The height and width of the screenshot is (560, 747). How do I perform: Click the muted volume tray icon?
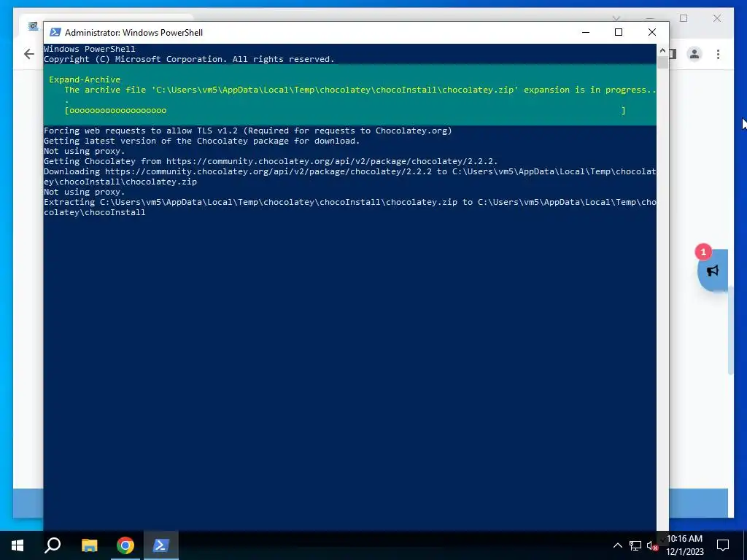point(652,545)
